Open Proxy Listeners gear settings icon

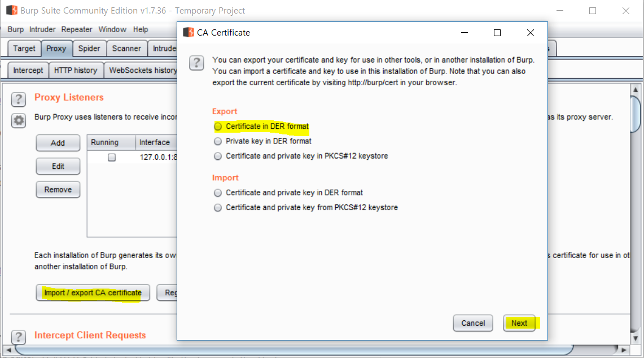point(19,120)
